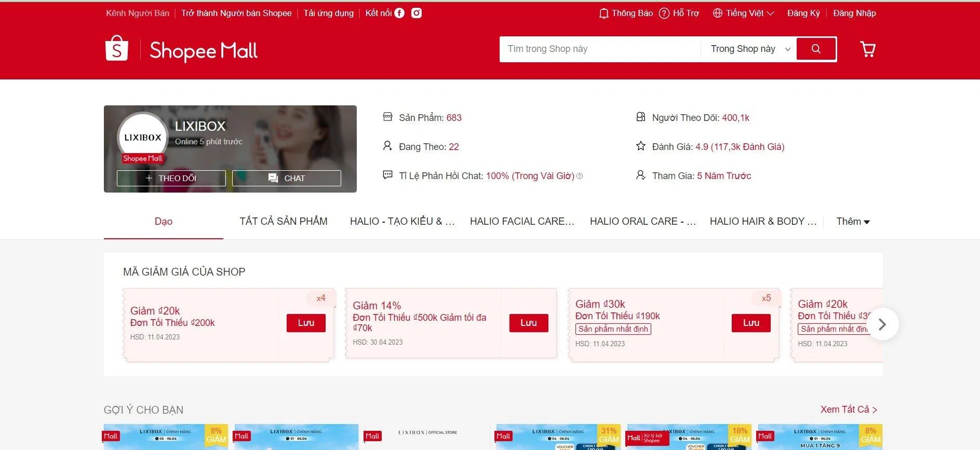Click the LIXIBOX shop avatar
Screen dimensions: 980x450
point(143,137)
